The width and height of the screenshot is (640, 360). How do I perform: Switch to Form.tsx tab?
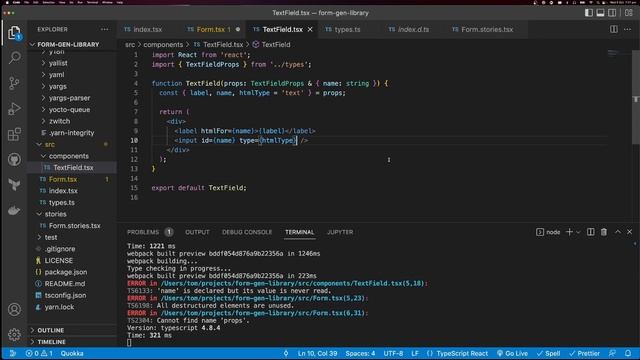pos(211,29)
